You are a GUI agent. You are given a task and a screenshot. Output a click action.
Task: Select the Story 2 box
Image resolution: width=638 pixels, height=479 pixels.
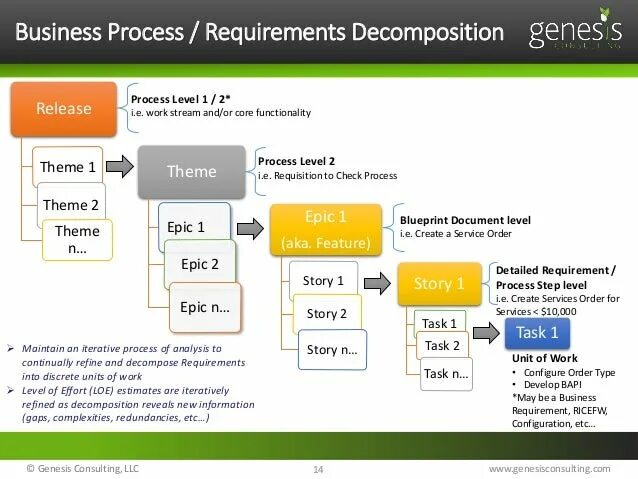tap(327, 313)
